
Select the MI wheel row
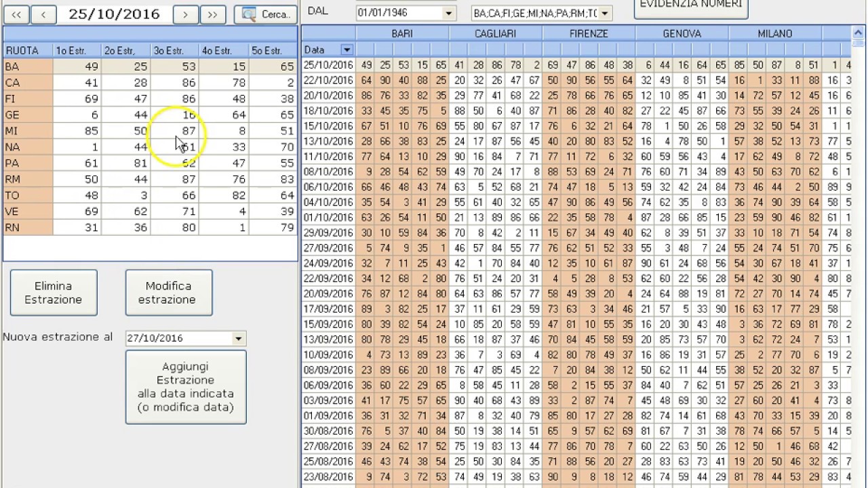click(x=150, y=131)
